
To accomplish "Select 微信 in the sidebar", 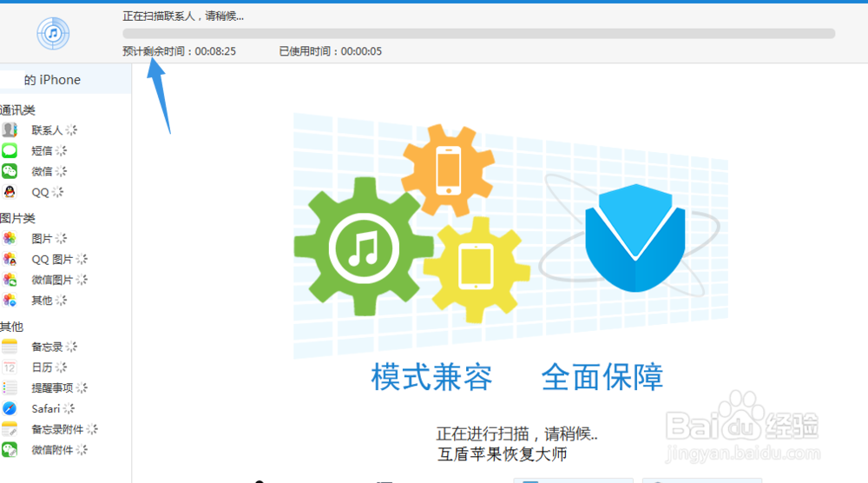I will [42, 171].
